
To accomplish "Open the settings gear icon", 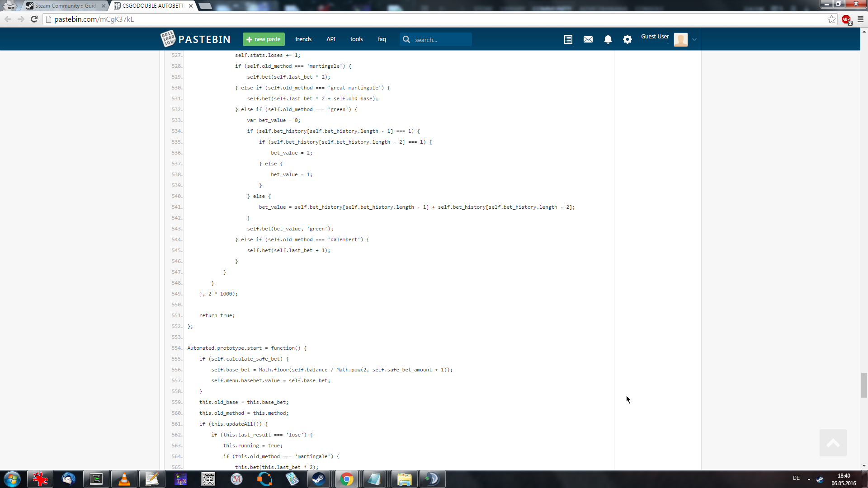I will (627, 40).
